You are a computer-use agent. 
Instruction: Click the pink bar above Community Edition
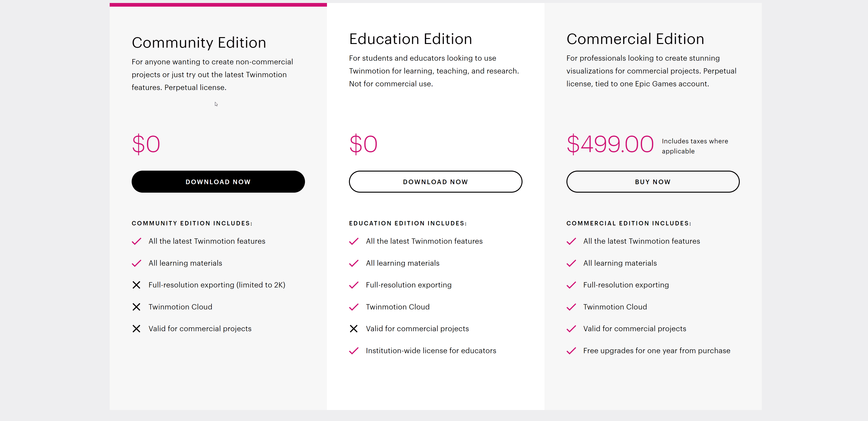(218, 5)
